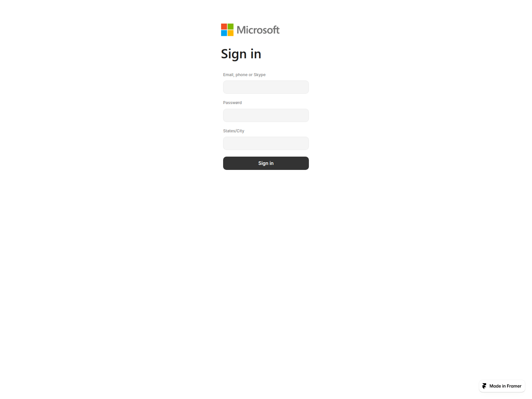Click the blue square of the Microsoft logo

pos(224,33)
